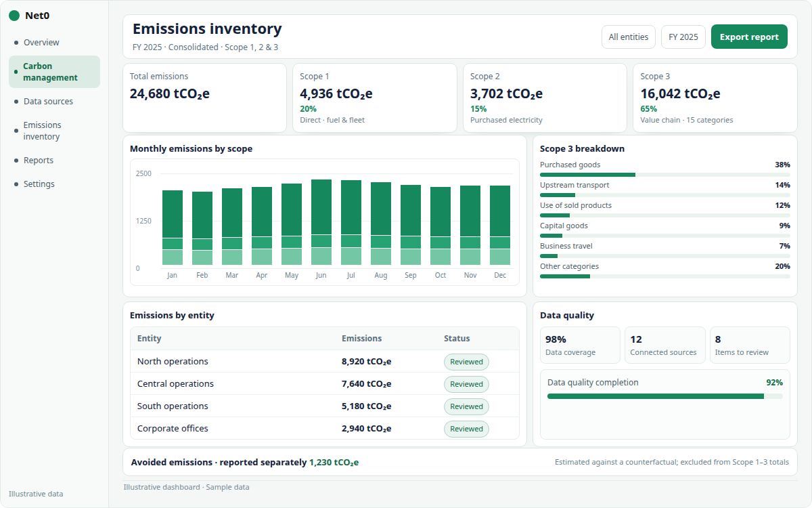The height and width of the screenshot is (508, 812).
Task: Open the 12 Connected sources tile
Action: 665,345
